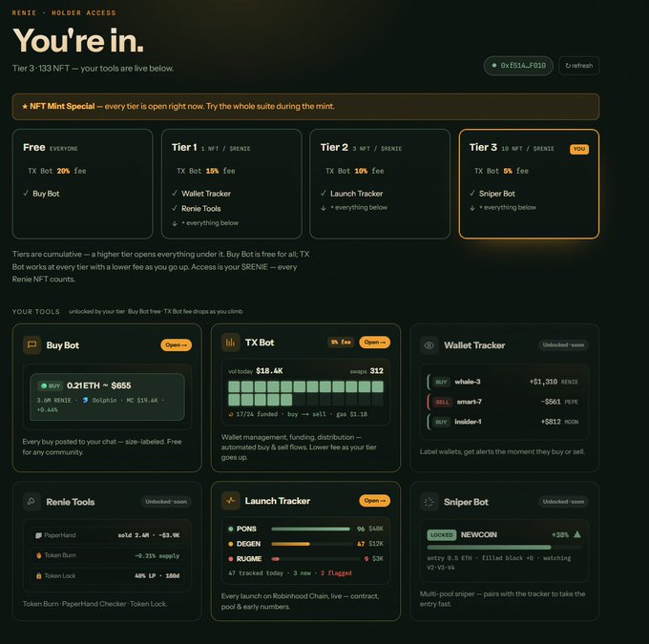Click the 'You're in.' headline
The height and width of the screenshot is (644, 649).
(x=78, y=41)
